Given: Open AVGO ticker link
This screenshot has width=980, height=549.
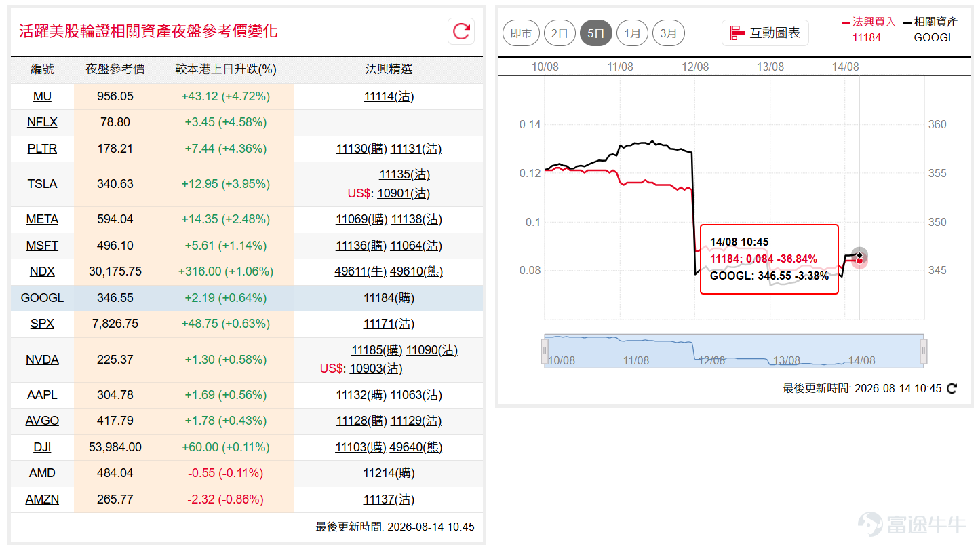Looking at the screenshot, I should (42, 421).
